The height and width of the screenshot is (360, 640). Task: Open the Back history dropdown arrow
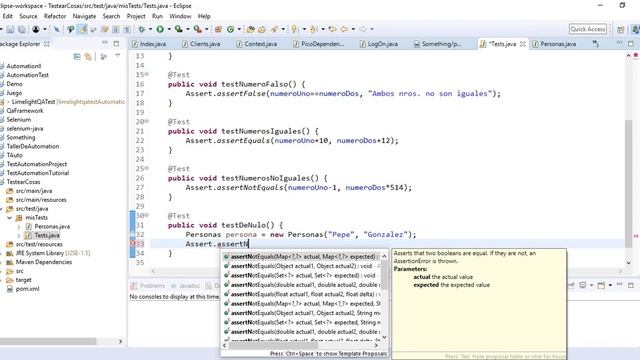[x=353, y=29]
